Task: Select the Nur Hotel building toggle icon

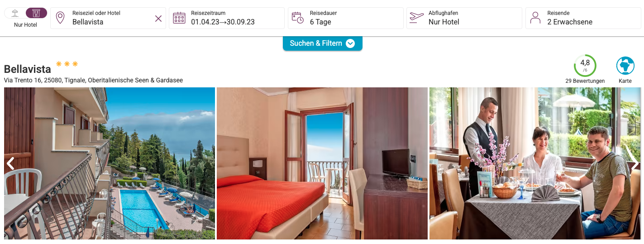Action: pyautogui.click(x=36, y=13)
